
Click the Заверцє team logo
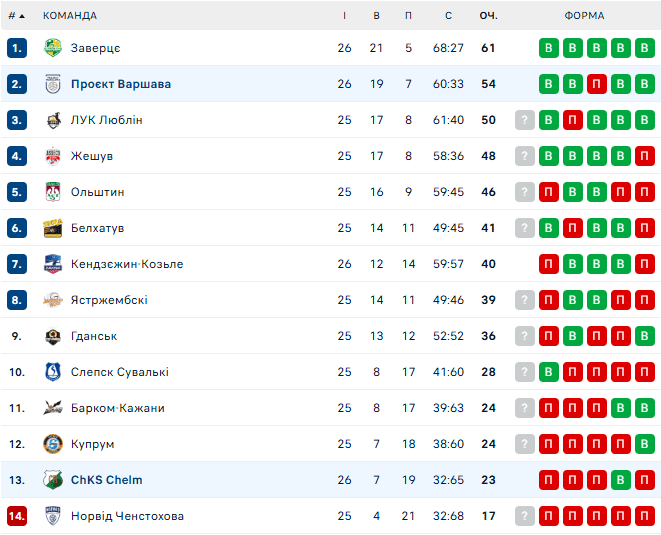(53, 48)
